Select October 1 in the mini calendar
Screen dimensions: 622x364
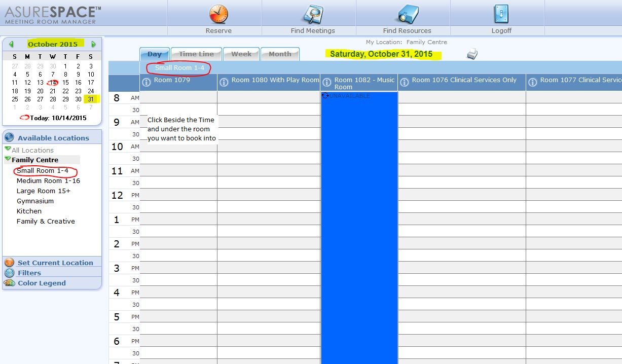pos(65,66)
